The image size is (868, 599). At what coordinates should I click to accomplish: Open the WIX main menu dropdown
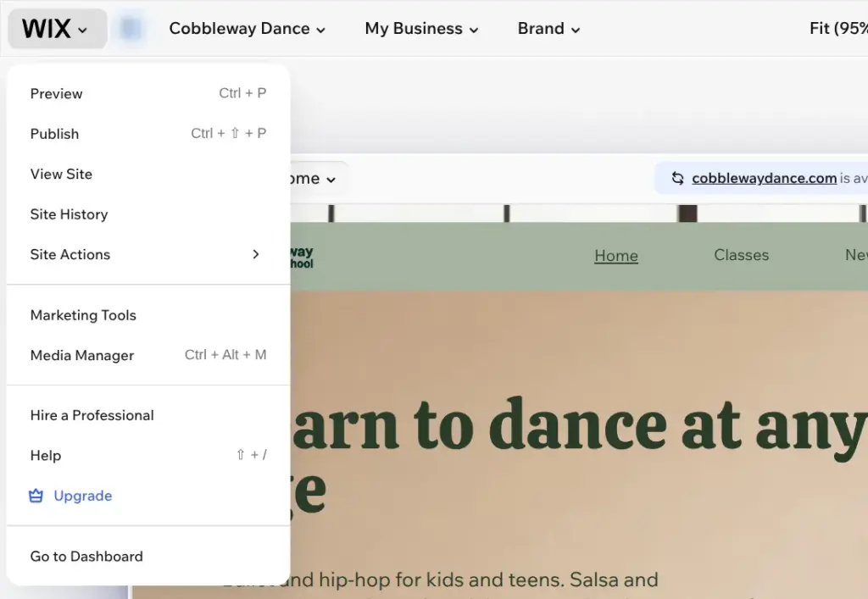coord(57,29)
